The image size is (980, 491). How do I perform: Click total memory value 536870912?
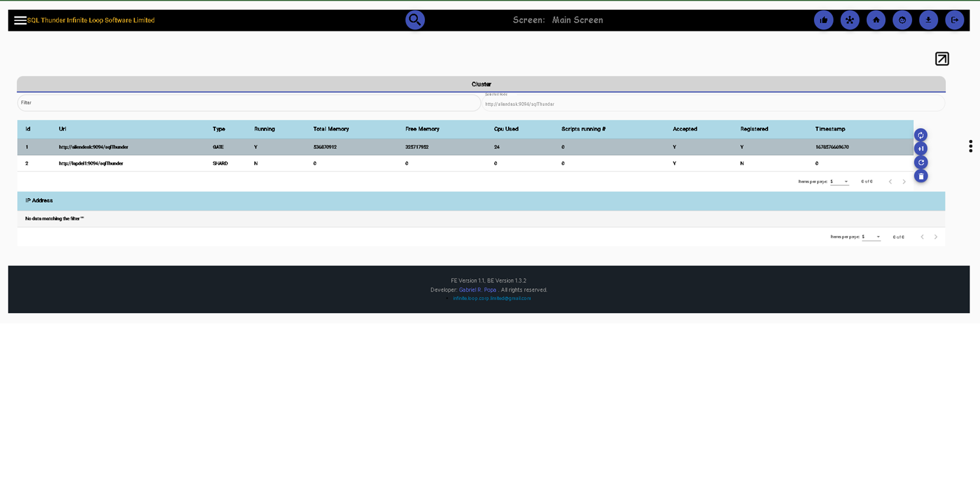point(325,147)
